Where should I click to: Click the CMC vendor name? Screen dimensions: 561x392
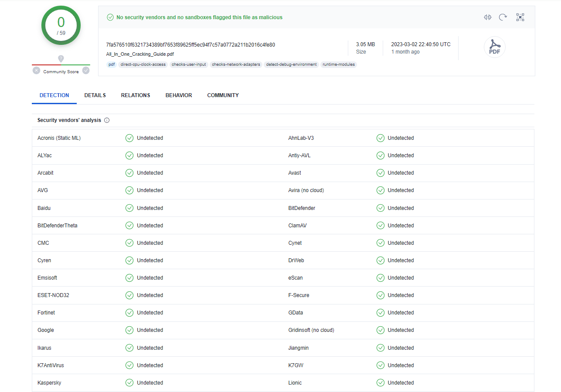coord(43,243)
